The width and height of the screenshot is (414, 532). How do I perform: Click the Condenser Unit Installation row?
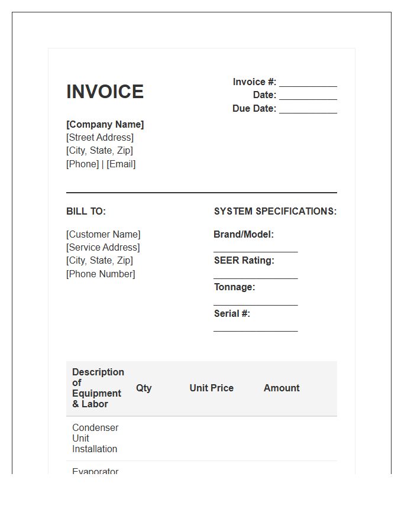click(x=202, y=439)
